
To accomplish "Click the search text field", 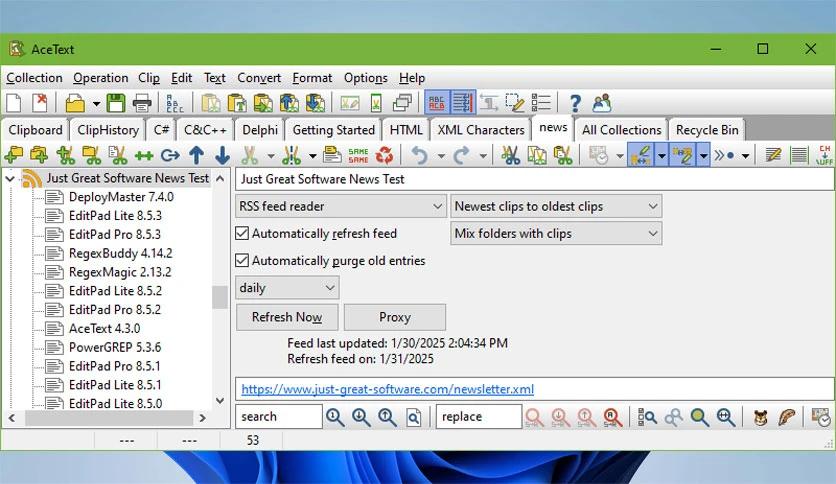I will click(279, 416).
